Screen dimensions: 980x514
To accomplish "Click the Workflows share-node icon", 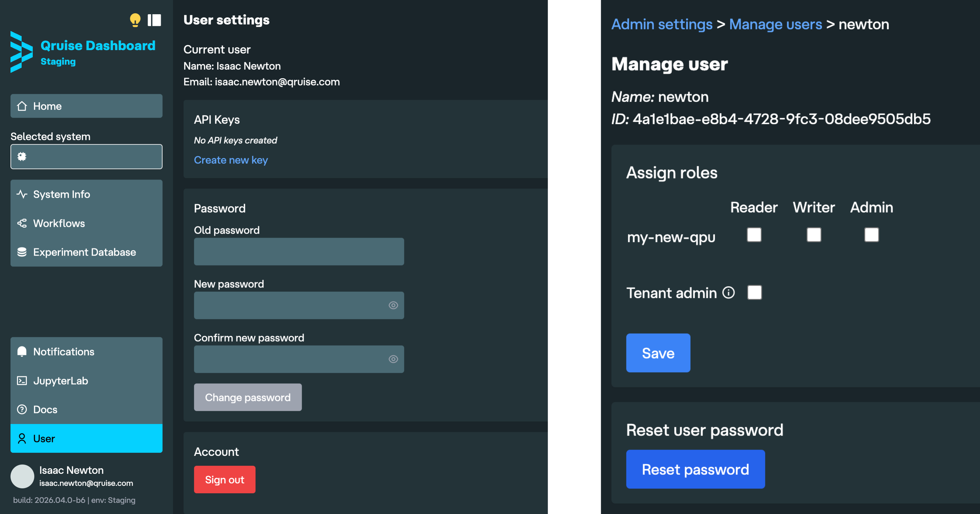I will pyautogui.click(x=22, y=223).
